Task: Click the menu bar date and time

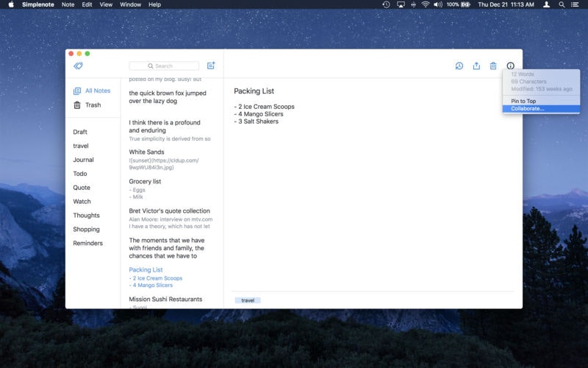Action: 506,4
